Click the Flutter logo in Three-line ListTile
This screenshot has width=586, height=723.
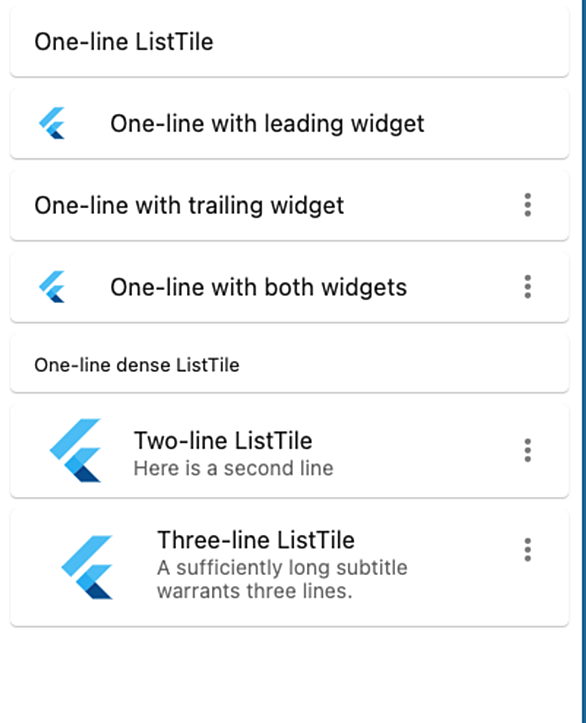(x=87, y=567)
